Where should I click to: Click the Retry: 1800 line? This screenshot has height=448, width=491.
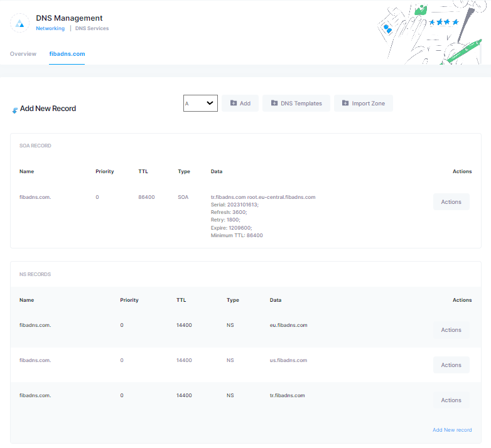click(225, 220)
